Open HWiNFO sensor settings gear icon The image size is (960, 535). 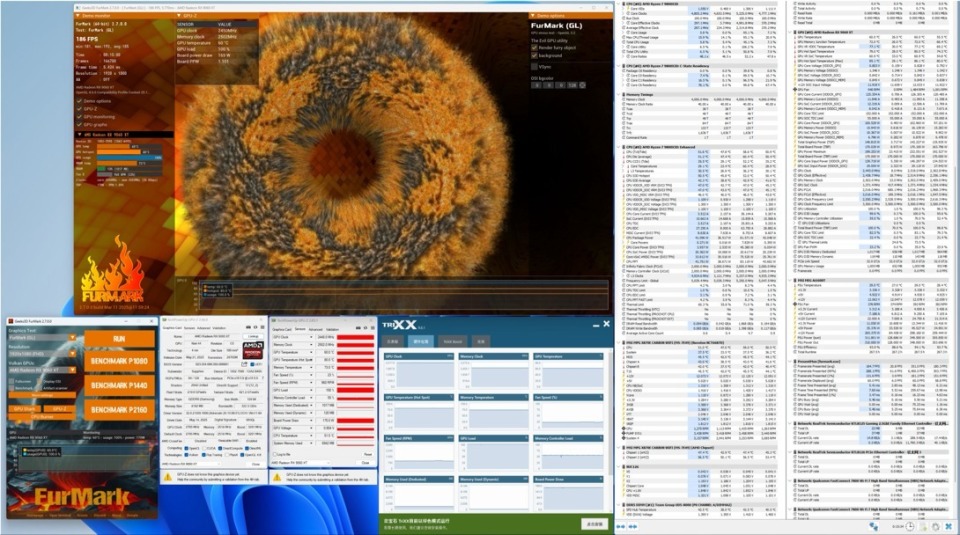(x=936, y=526)
